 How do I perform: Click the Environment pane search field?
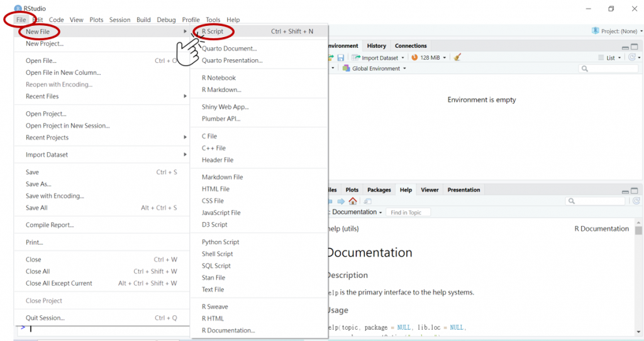pos(608,69)
